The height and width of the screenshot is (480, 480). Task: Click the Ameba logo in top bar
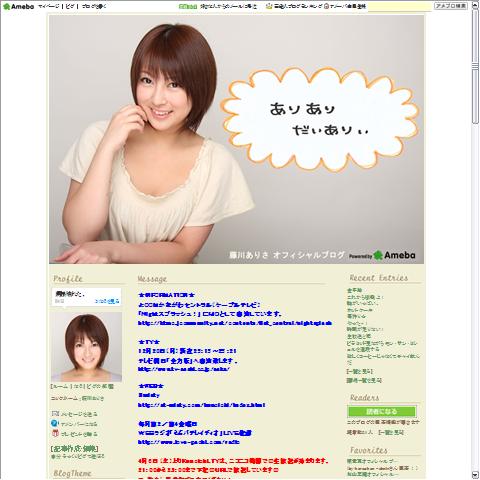pos(18,6)
